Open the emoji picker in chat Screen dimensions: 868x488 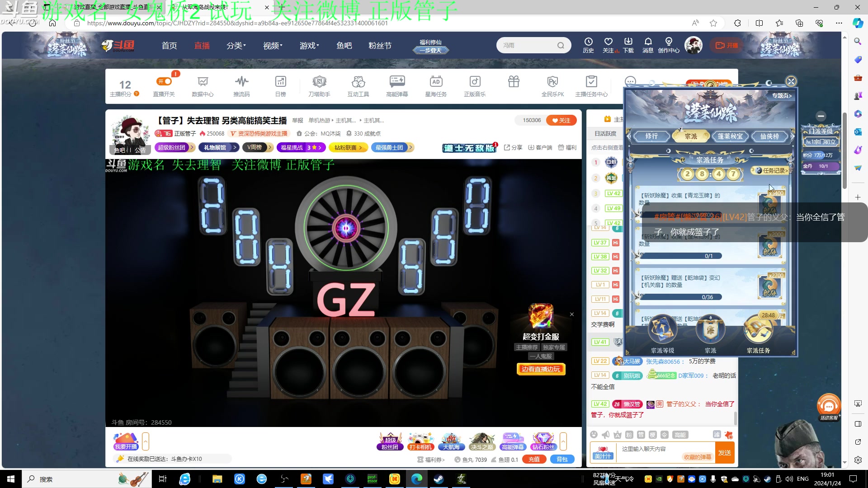point(594,435)
